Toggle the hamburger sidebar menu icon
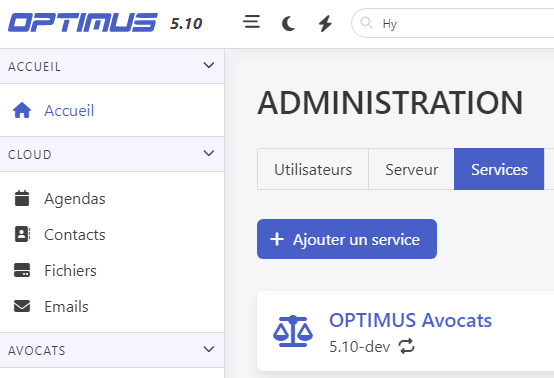This screenshot has height=378, width=554. point(252,22)
